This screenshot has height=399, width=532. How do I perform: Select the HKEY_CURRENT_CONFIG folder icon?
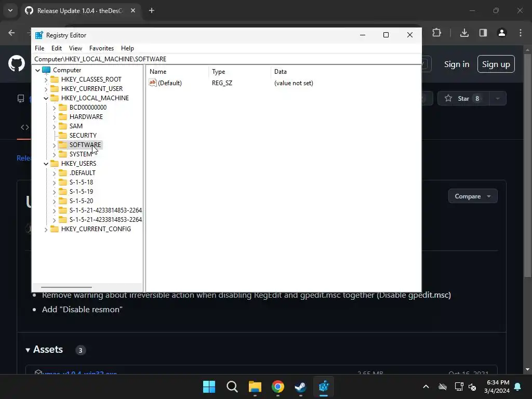(x=54, y=229)
